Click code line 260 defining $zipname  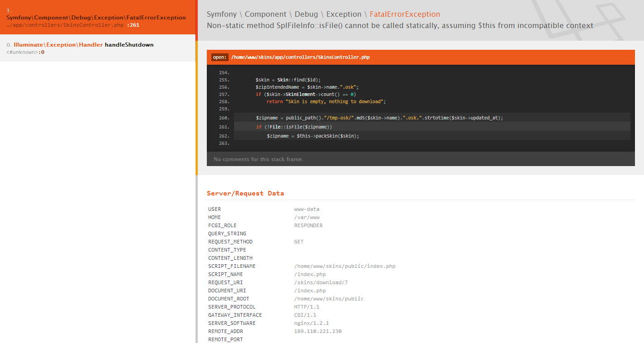(x=432, y=118)
